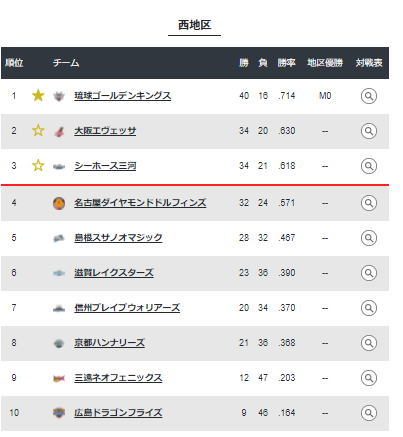Click the filled gold star beside 琉球
Image resolution: width=403 pixels, height=437 pixels.
[38, 96]
